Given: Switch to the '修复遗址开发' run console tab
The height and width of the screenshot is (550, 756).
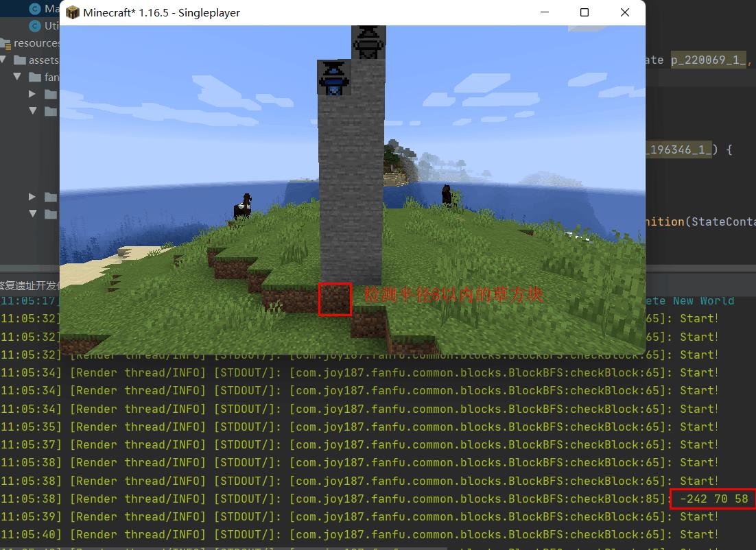Looking at the screenshot, I should (x=29, y=285).
